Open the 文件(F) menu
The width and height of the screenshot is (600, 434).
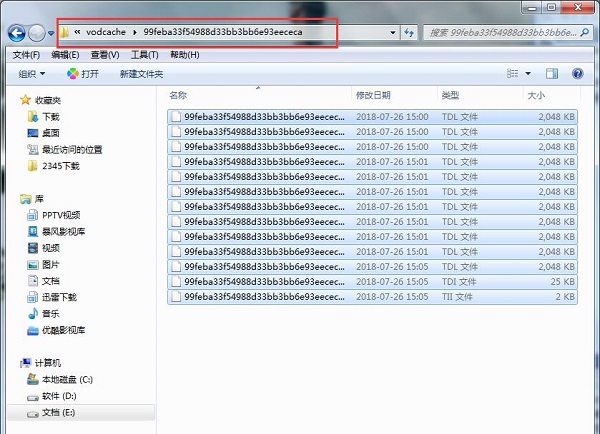(x=26, y=55)
